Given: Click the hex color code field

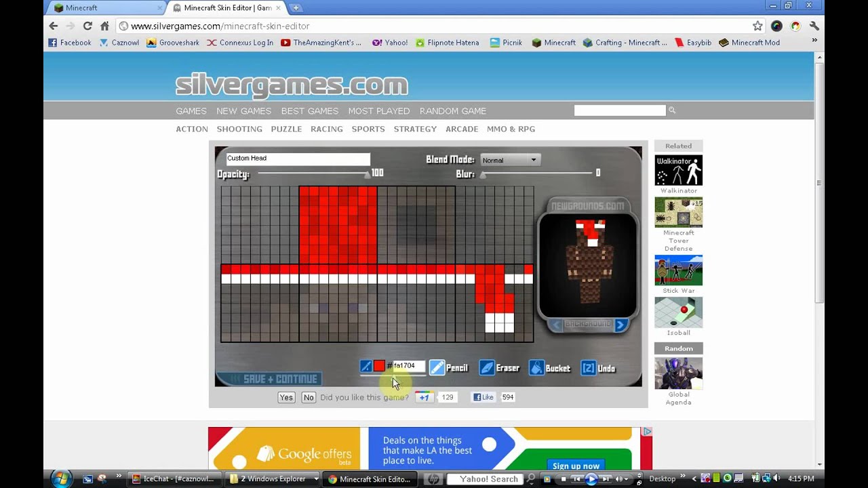Looking at the screenshot, I should click(408, 366).
